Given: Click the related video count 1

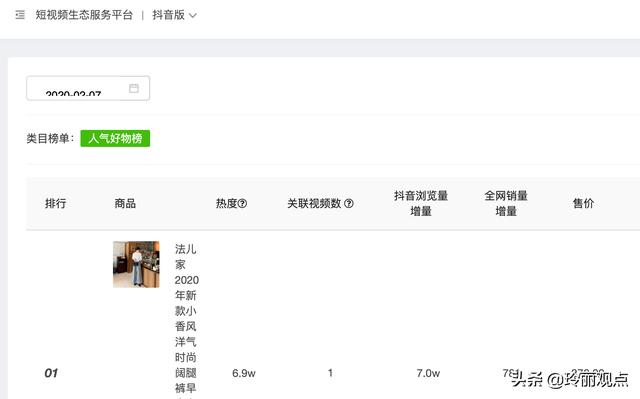Looking at the screenshot, I should tap(330, 373).
